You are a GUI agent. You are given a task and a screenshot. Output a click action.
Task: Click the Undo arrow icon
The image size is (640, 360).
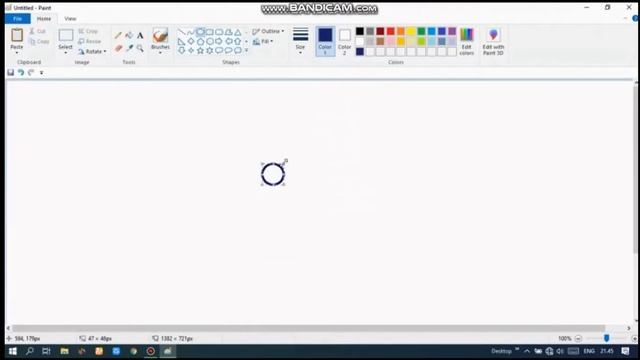click(21, 73)
